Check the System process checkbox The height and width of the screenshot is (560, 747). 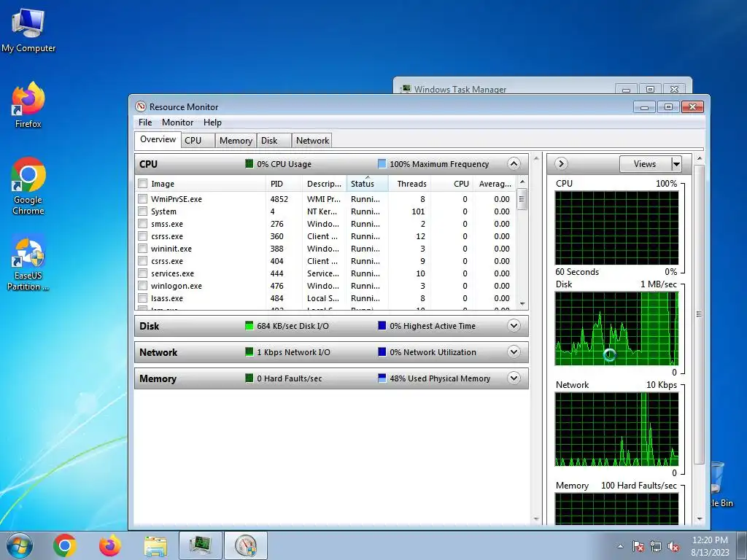(142, 211)
